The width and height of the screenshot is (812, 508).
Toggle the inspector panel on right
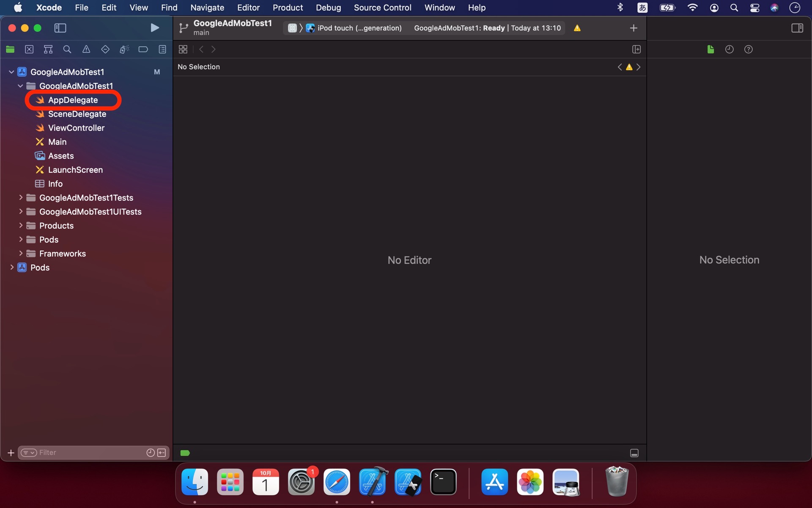[x=797, y=28]
